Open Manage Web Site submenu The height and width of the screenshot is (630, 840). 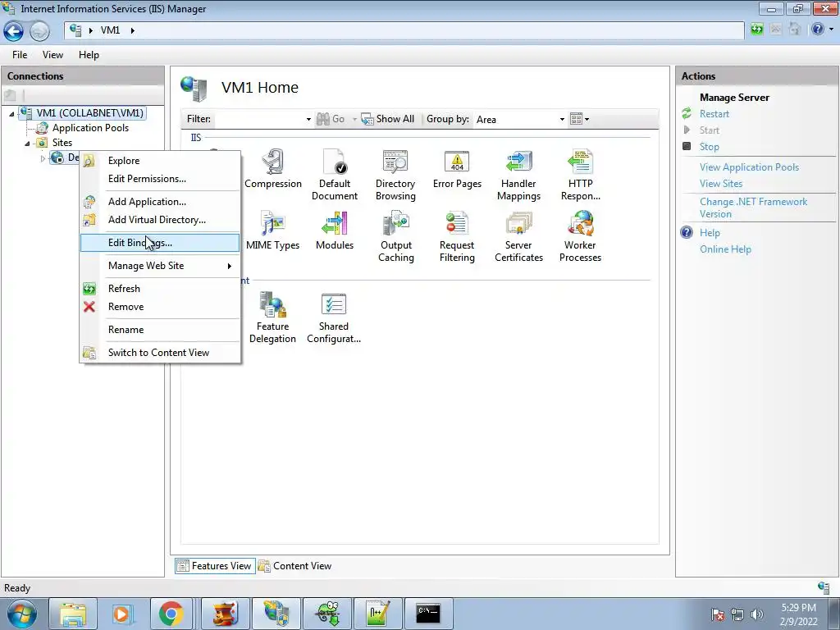(160, 266)
